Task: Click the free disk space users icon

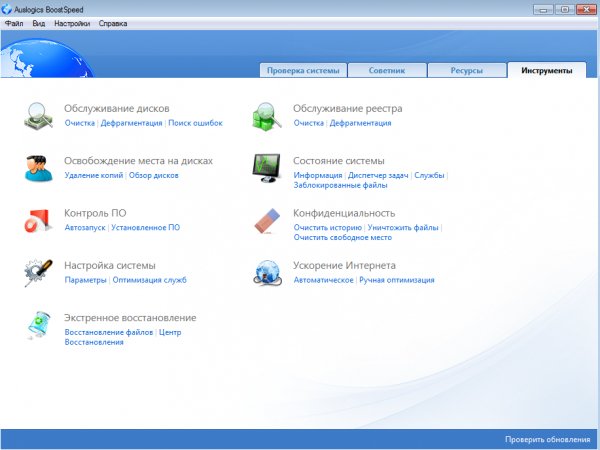Action: coord(38,168)
